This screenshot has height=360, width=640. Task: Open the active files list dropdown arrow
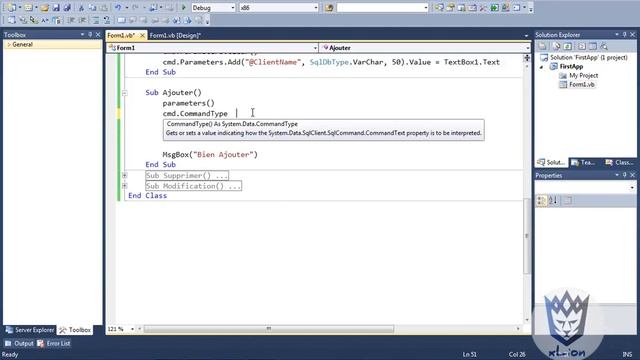[x=526, y=36]
